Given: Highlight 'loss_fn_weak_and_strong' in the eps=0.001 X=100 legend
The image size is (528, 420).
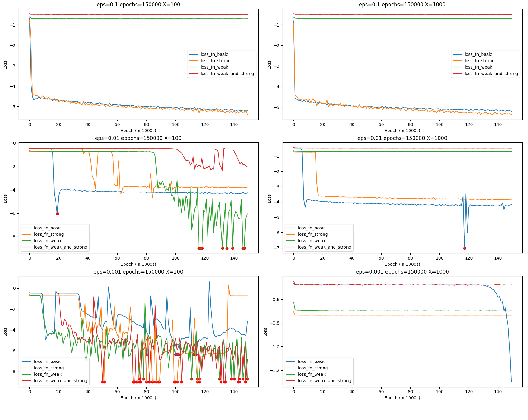Looking at the screenshot, I should (x=61, y=381).
